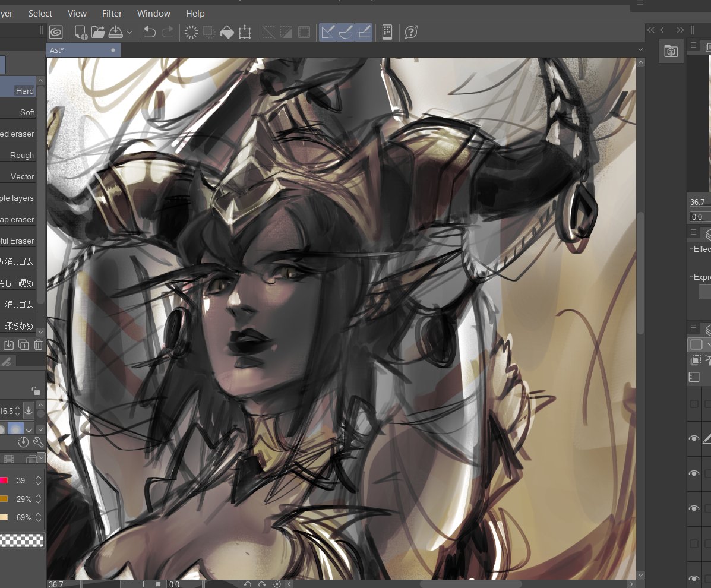Open the Help menu
The width and height of the screenshot is (711, 588).
195,14
